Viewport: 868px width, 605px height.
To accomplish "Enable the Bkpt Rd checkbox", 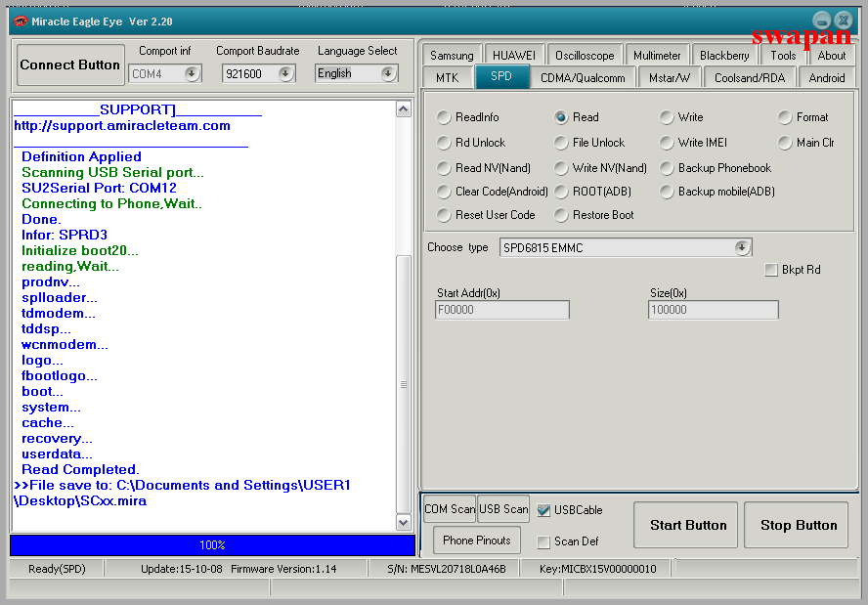I will pos(771,270).
